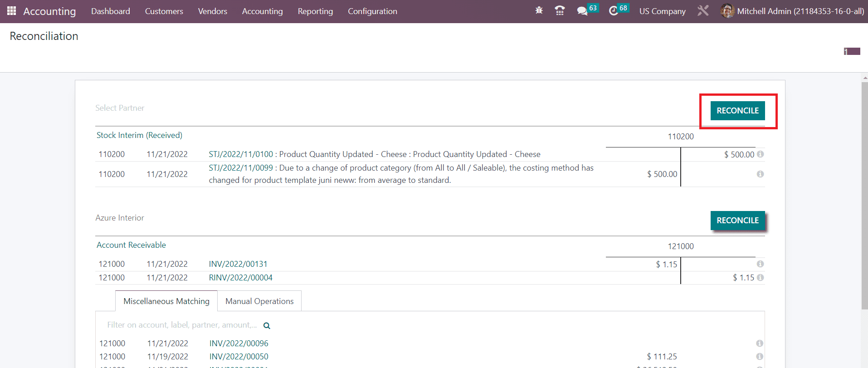Click the filter on account input field

(182, 325)
